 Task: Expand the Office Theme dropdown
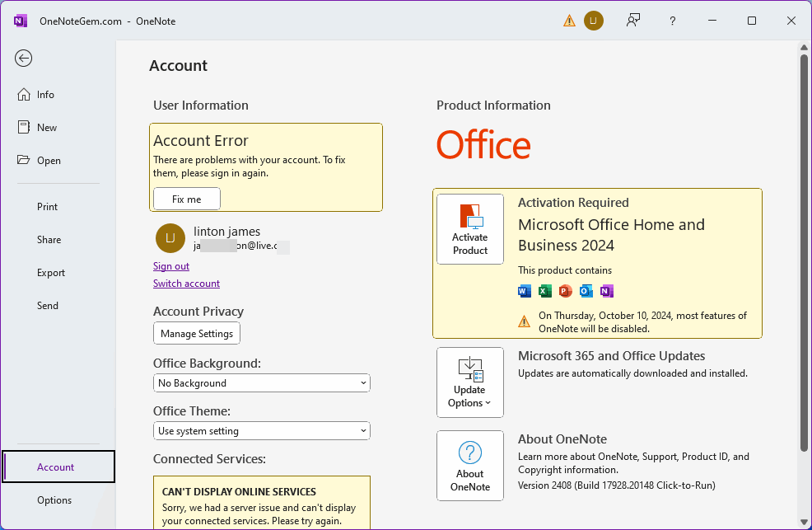[x=262, y=430]
